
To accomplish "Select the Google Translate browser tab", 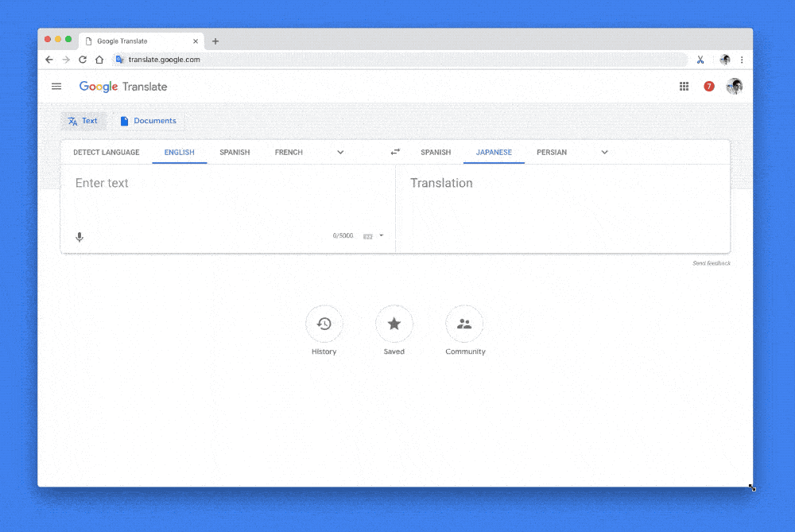I will tap(142, 41).
